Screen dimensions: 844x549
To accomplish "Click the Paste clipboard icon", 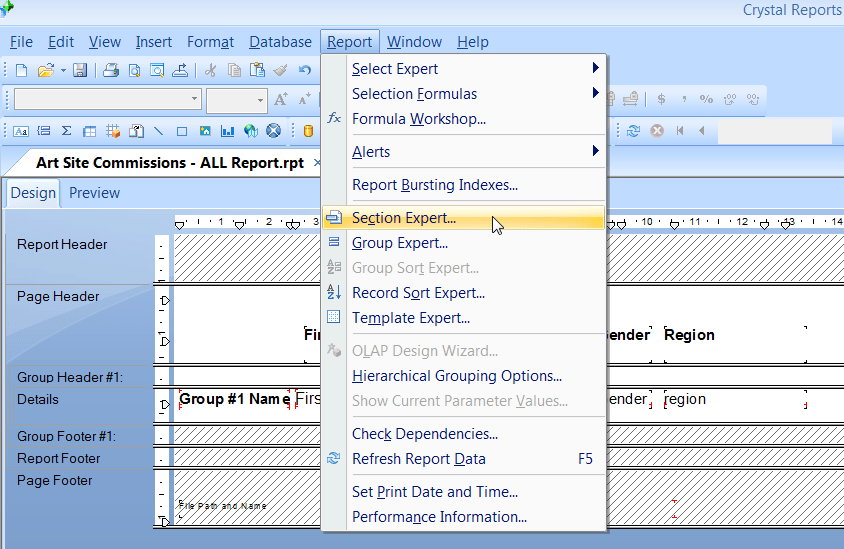I will pyautogui.click(x=257, y=70).
